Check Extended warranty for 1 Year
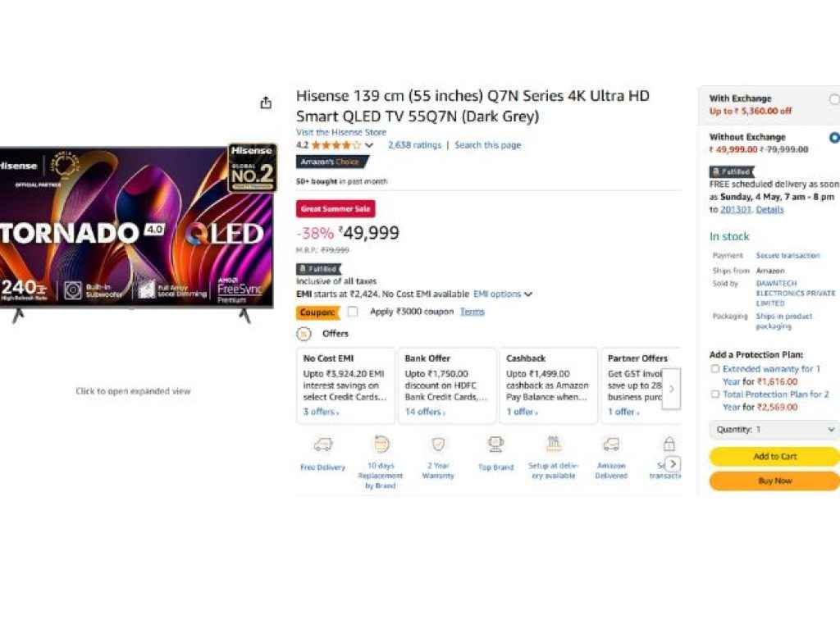840x620 pixels. [x=715, y=369]
